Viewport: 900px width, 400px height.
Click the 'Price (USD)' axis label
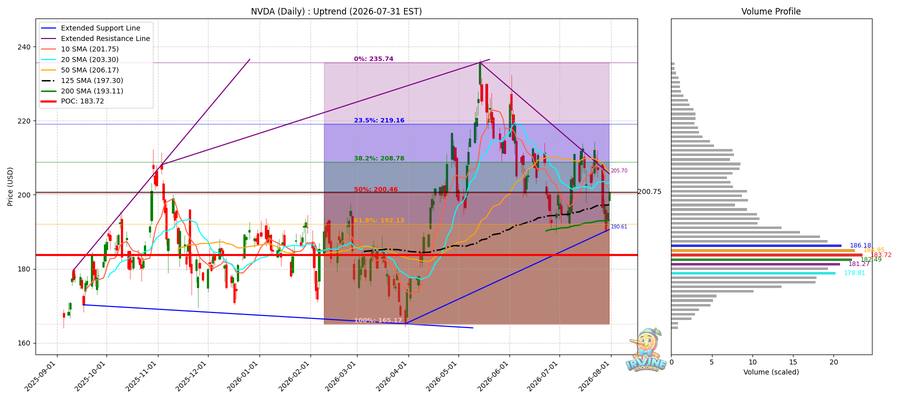pyautogui.click(x=11, y=185)
